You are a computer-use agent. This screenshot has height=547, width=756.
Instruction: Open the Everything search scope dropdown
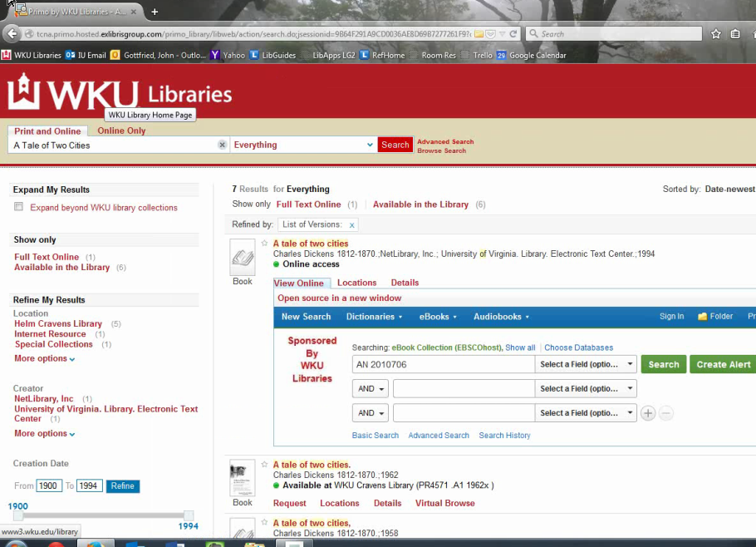(303, 145)
